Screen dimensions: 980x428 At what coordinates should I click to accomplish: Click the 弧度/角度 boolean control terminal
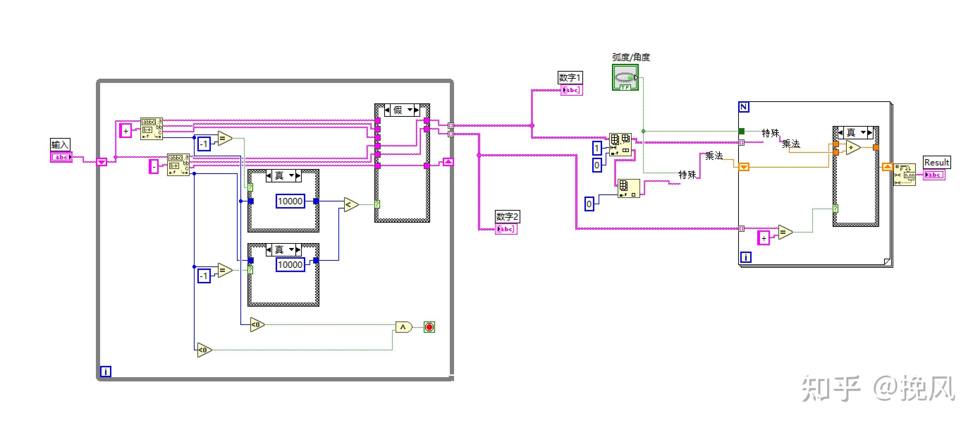click(x=625, y=78)
